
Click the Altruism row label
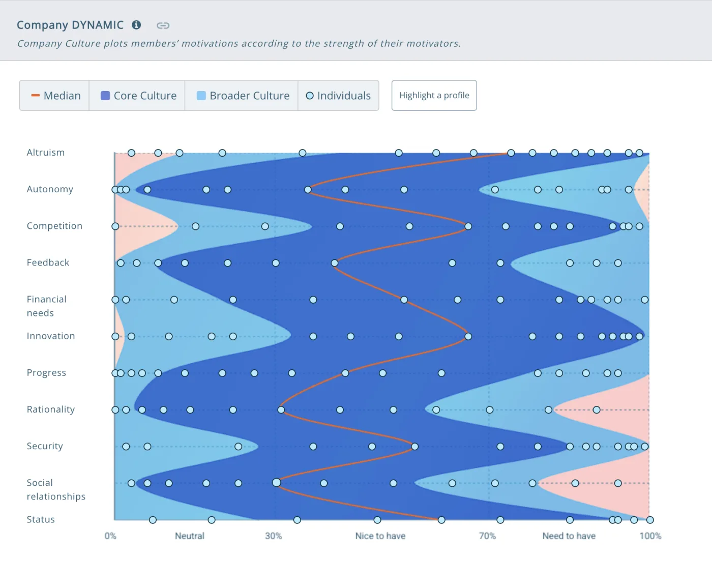click(x=46, y=153)
